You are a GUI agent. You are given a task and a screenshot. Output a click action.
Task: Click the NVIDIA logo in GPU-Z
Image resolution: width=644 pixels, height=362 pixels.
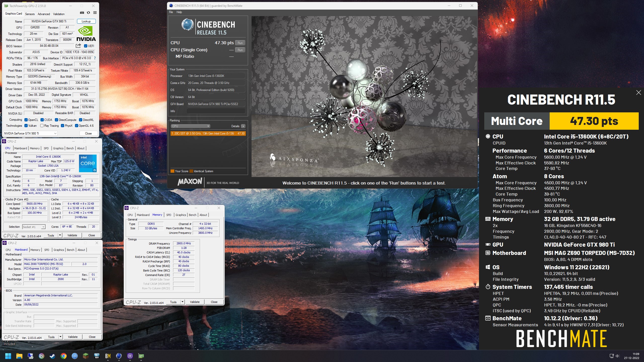pyautogui.click(x=86, y=34)
